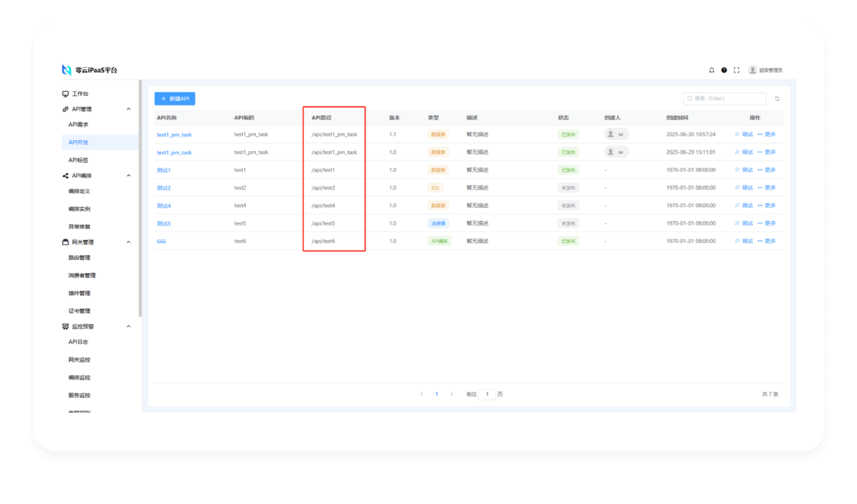Toggle fullscreen mode icon in header
This screenshot has width=857, height=504.
pyautogui.click(x=736, y=70)
